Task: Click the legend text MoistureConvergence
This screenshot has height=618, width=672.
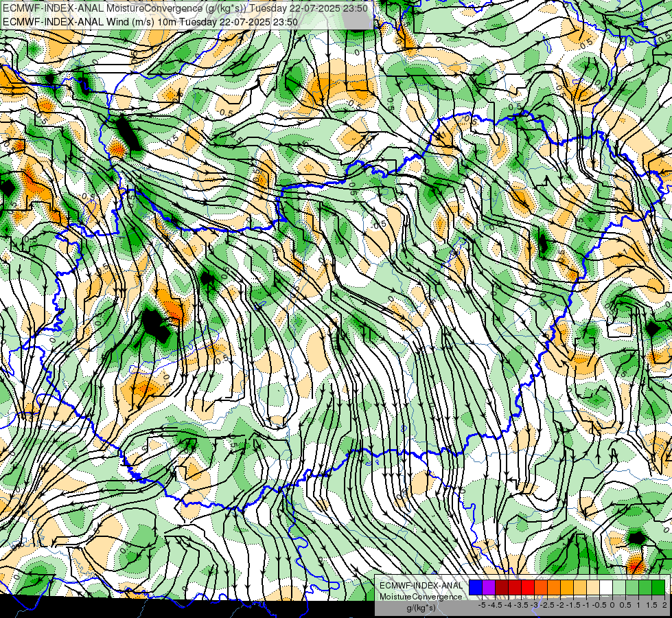Action: [x=421, y=597]
